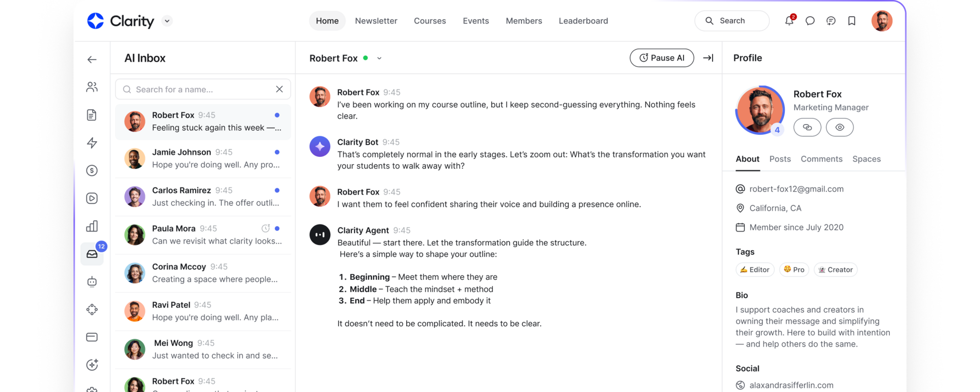
Task: Toggle the eye visibility icon on Robert's profile
Action: (x=839, y=127)
